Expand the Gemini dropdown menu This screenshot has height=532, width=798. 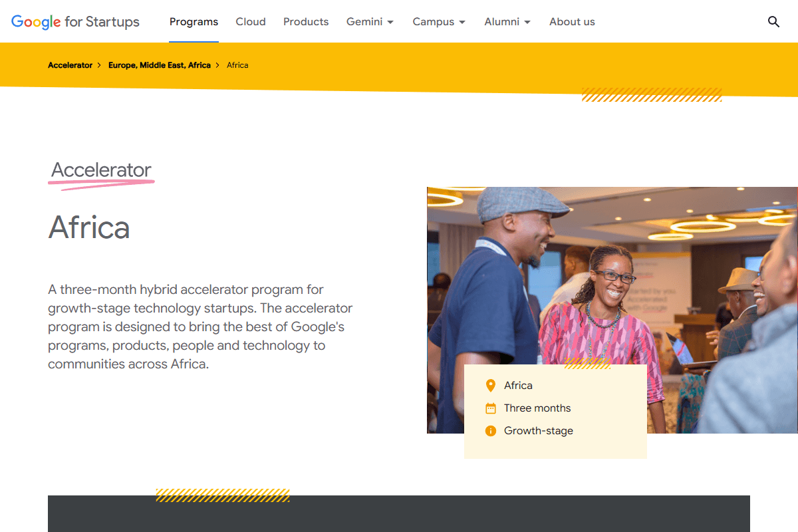pos(370,22)
